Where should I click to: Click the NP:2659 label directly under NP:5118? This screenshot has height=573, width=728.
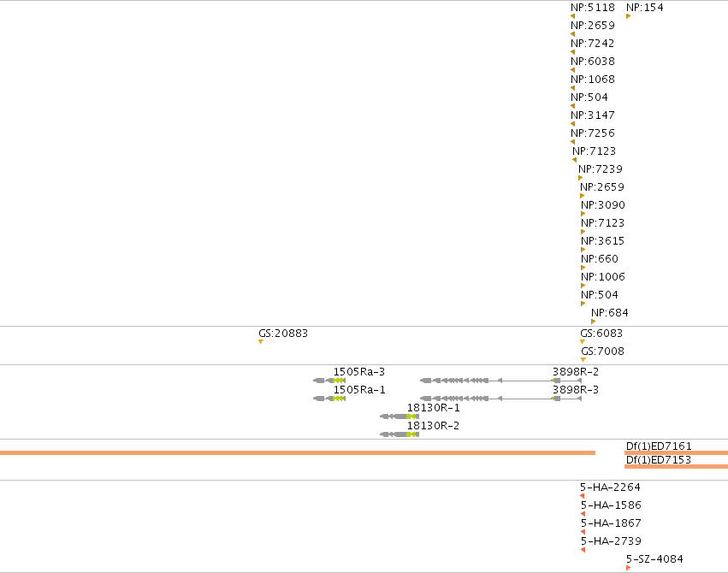point(593,26)
